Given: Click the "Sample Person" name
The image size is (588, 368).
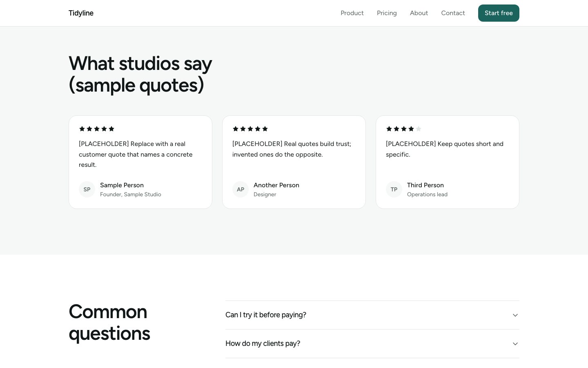Looking at the screenshot, I should pyautogui.click(x=122, y=185).
